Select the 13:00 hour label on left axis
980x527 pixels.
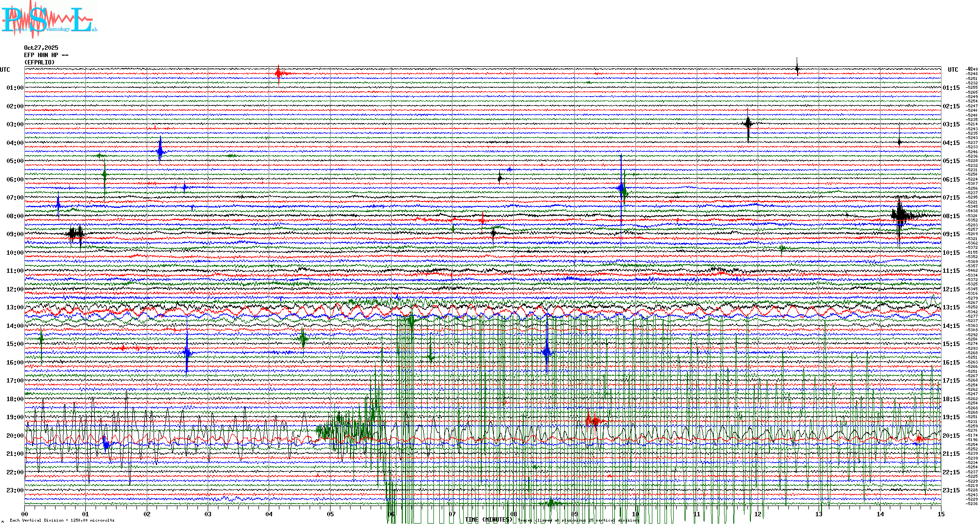click(15, 307)
